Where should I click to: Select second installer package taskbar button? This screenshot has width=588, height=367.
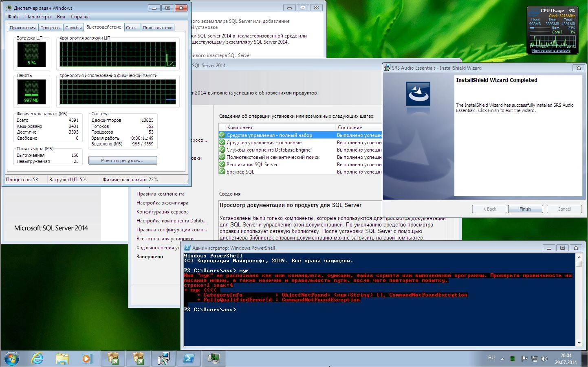coord(138,358)
